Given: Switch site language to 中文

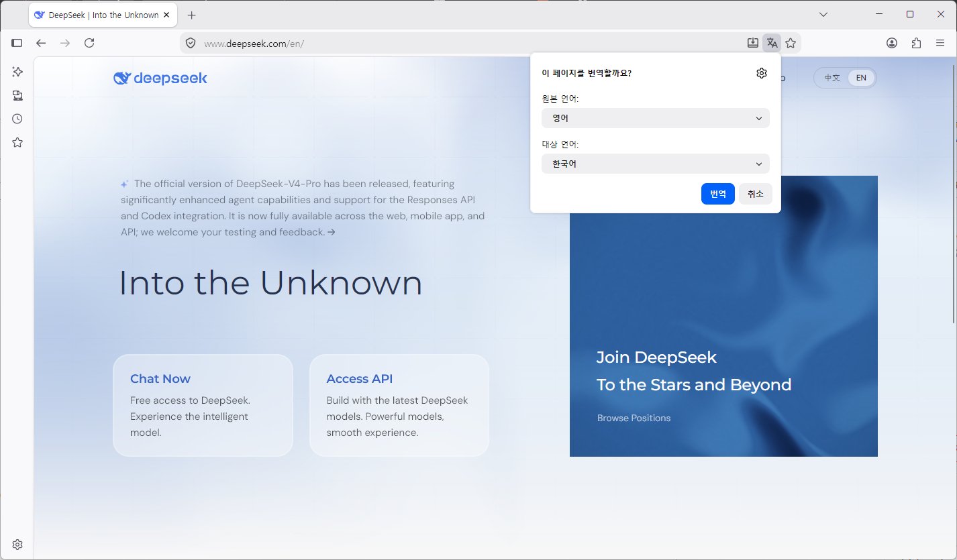Looking at the screenshot, I should pyautogui.click(x=832, y=78).
